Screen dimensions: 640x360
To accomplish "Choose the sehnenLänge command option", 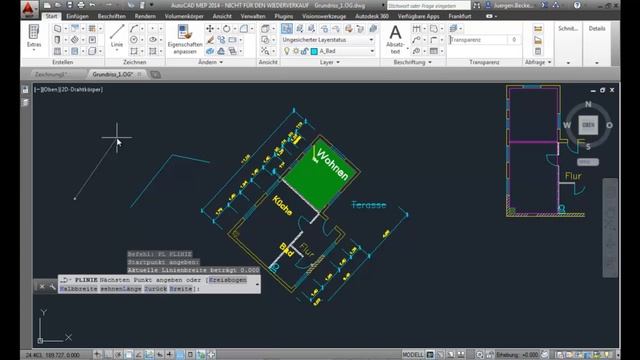I will click(121, 289).
